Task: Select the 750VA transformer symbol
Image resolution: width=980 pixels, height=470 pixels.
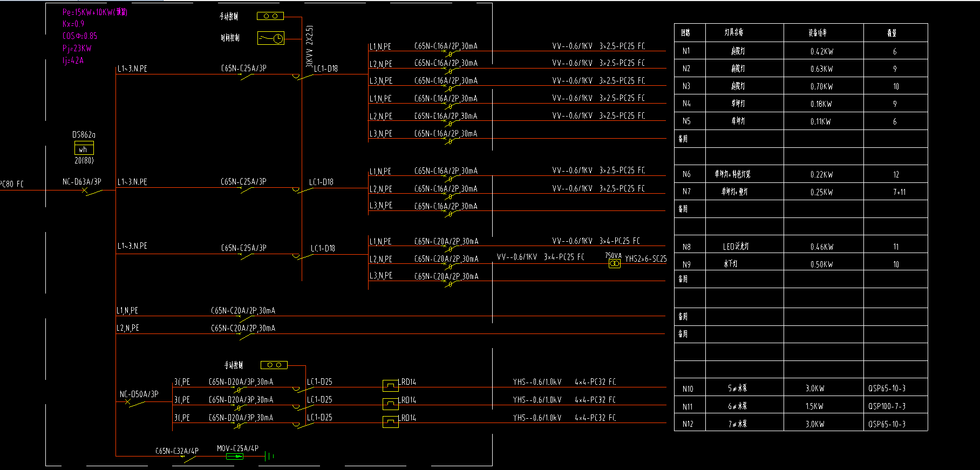Action: (614, 263)
